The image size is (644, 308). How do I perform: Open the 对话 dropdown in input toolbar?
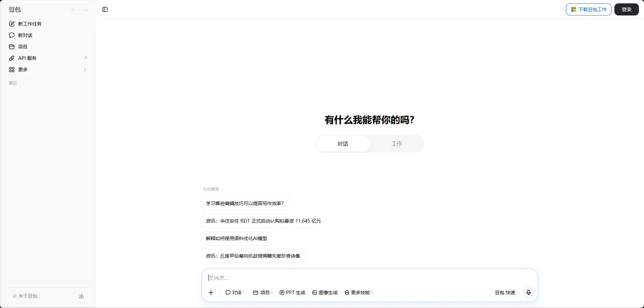click(235, 292)
